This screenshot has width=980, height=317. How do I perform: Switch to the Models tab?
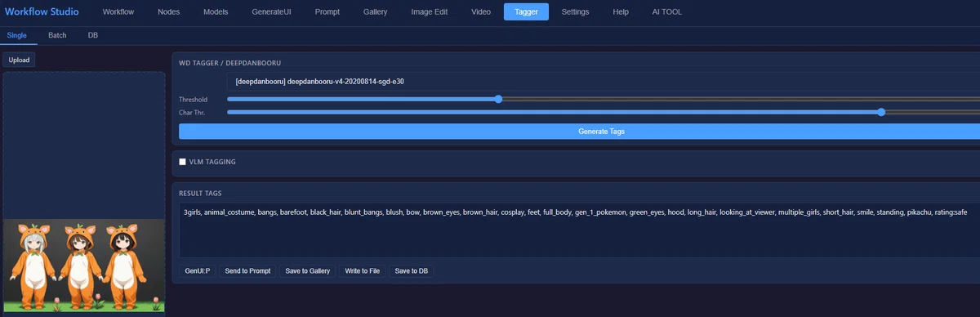pos(216,12)
